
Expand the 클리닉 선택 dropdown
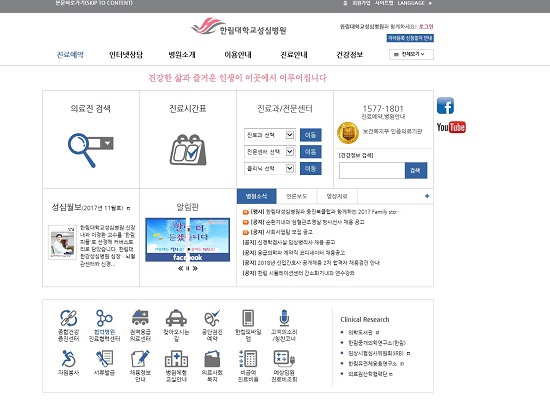(x=290, y=168)
